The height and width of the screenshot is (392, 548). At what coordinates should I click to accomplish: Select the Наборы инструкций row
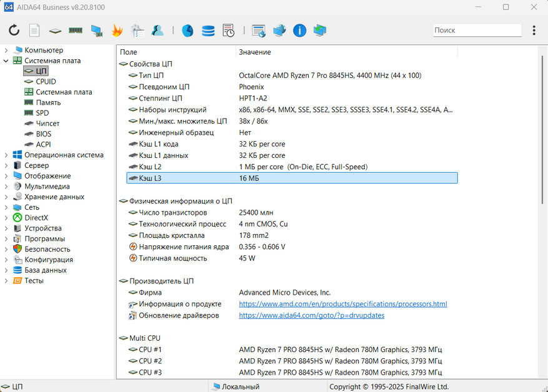292,110
